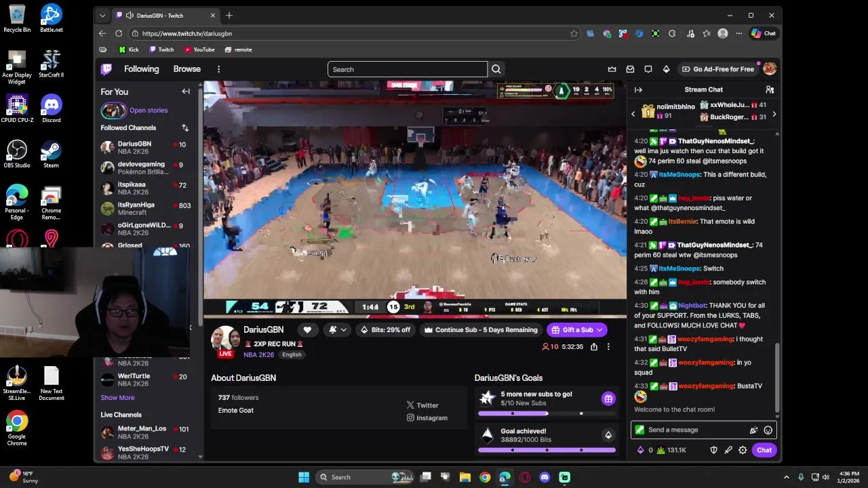Open OBS Studio desktop shortcut
This screenshot has width=868, height=488.
coord(17,153)
